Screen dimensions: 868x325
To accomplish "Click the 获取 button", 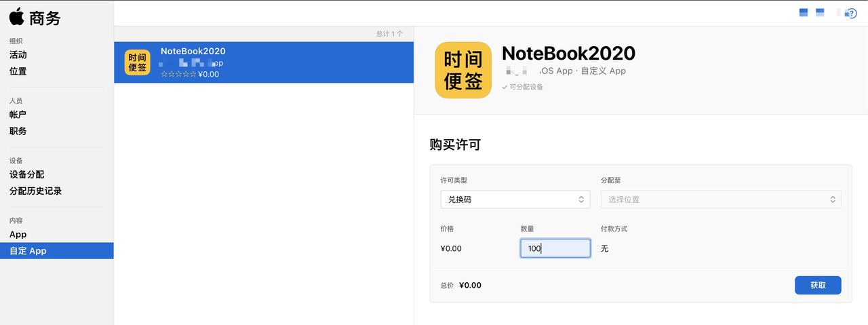I will (818, 285).
